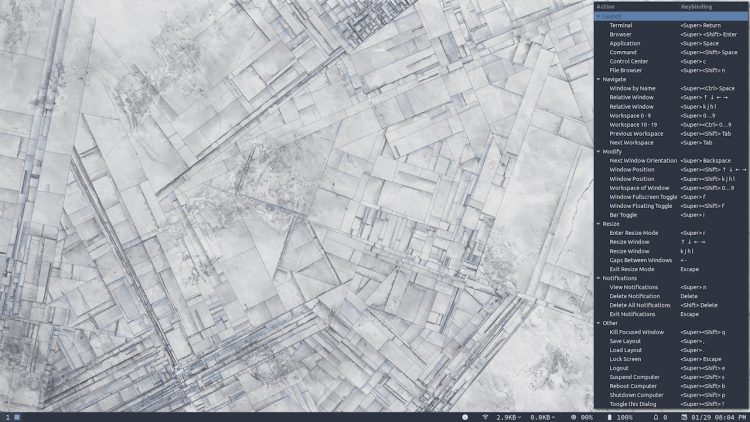
Task: Click the calendar icon beside the date
Action: point(684,417)
